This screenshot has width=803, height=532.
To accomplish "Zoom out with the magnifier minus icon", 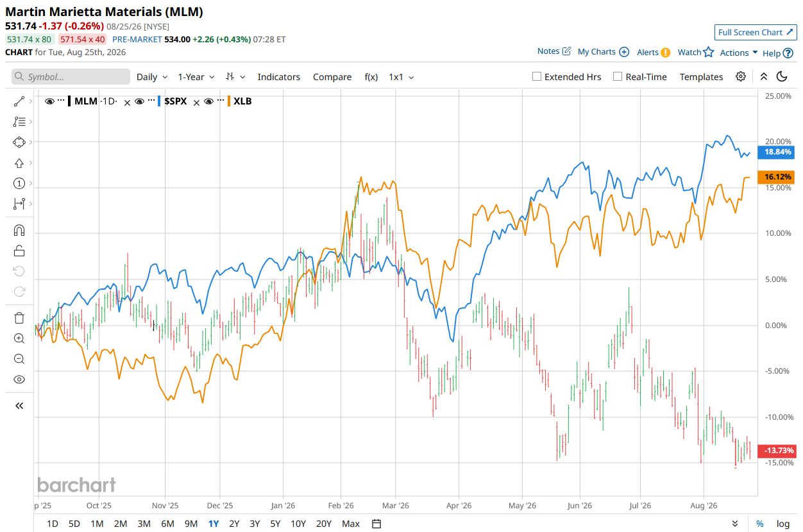I will tap(19, 359).
